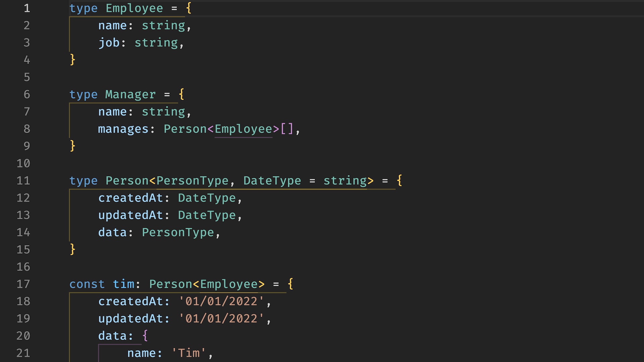Click the name property on line 2

(113, 25)
